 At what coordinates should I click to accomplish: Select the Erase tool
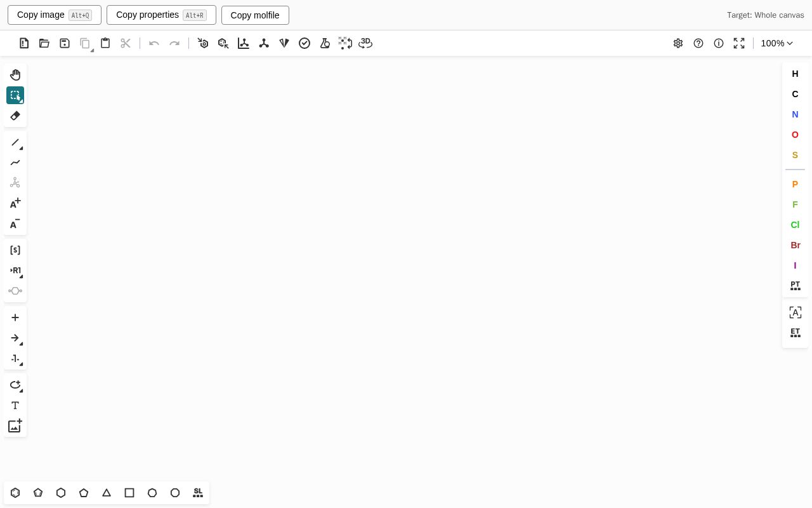coord(15,116)
